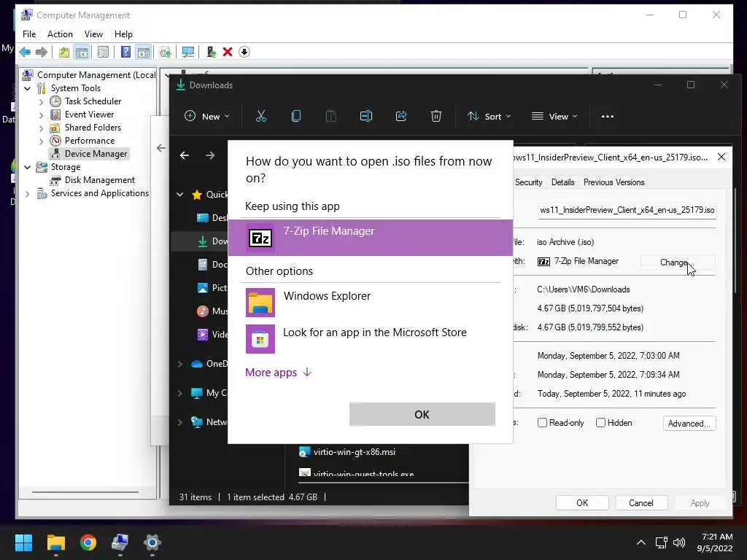Click the Back arrow in Downloads navigation

coord(185,155)
